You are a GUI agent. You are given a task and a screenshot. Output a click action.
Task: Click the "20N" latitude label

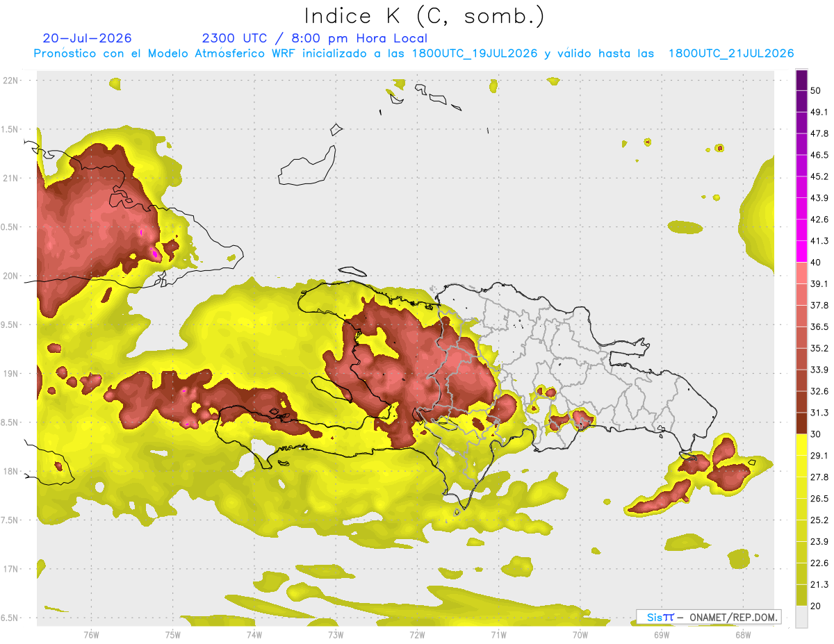[x=11, y=276]
